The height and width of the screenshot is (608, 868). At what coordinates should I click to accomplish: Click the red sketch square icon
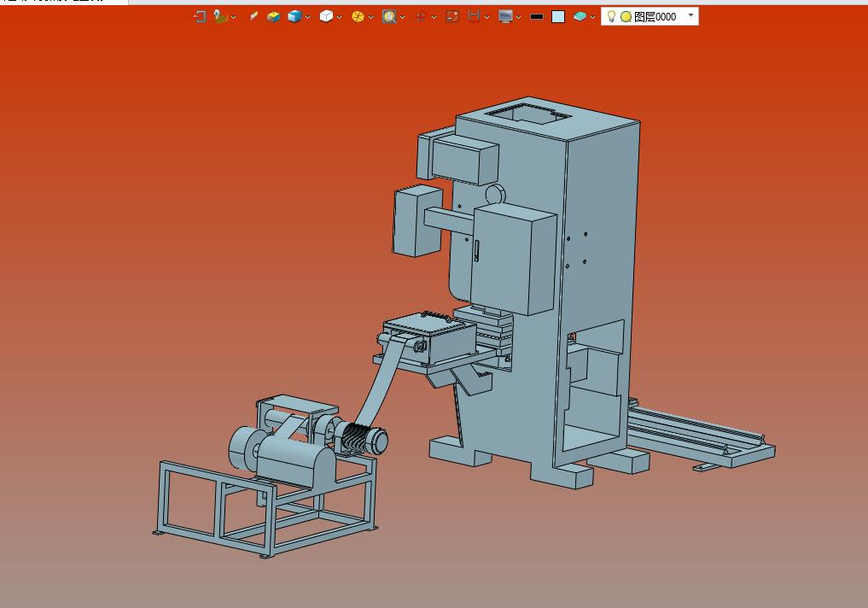452,16
